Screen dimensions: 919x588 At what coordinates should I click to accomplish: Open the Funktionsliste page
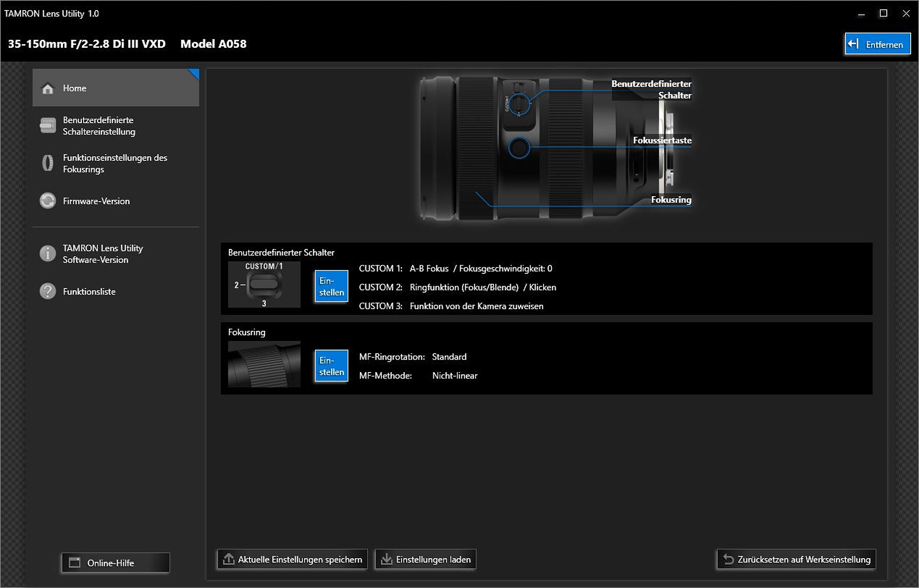click(x=116, y=291)
